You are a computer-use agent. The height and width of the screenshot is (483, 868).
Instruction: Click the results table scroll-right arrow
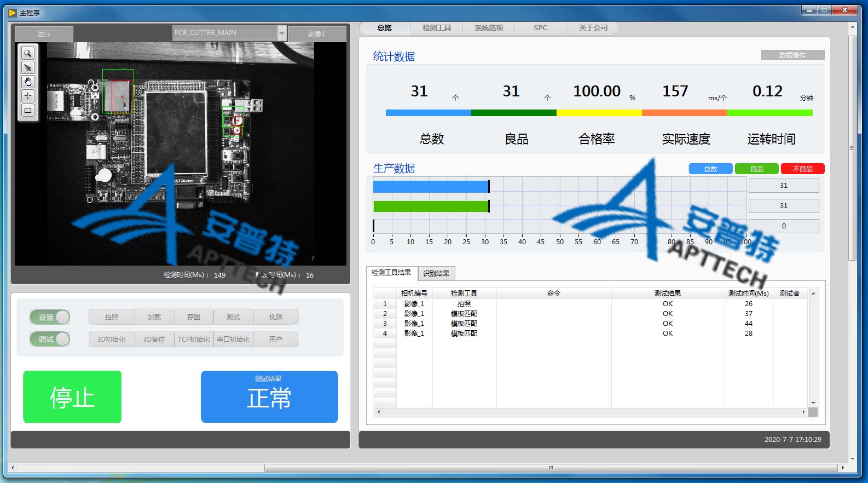click(803, 412)
